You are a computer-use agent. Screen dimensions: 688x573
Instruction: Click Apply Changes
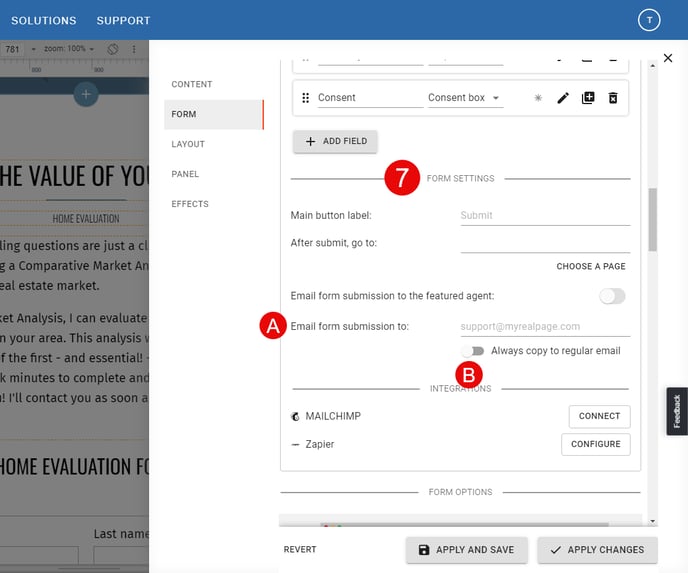coord(598,550)
